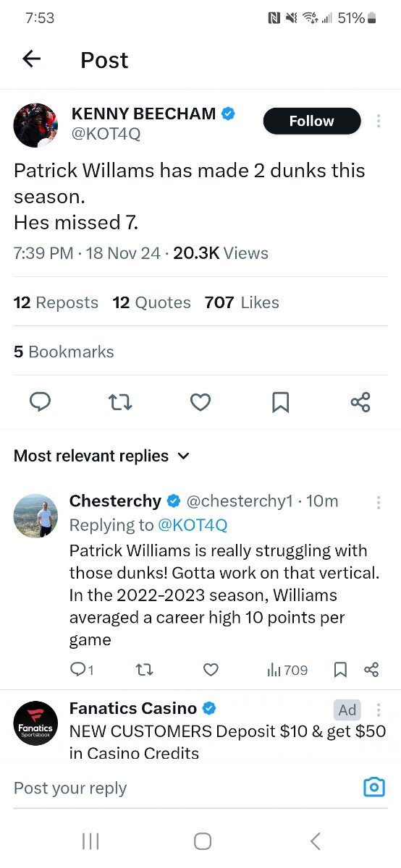Tap the back arrow in the header
Viewport: 401px width, 868px height.
31,59
